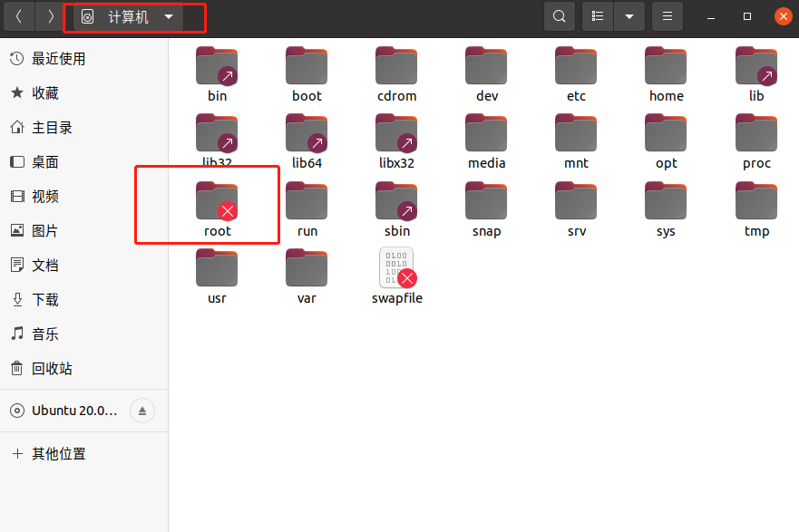Select the libx32 folder icon
This screenshot has height=532, width=799.
tap(396, 133)
